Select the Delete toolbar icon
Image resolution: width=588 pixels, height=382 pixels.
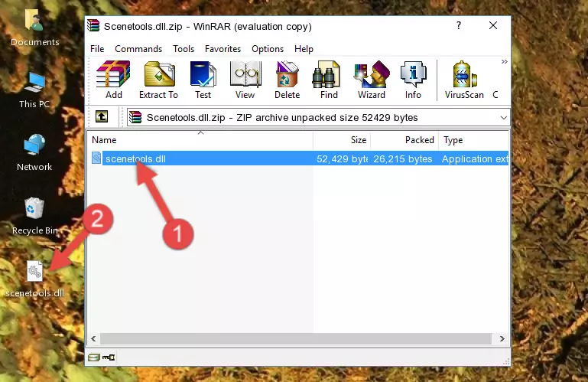coord(288,80)
